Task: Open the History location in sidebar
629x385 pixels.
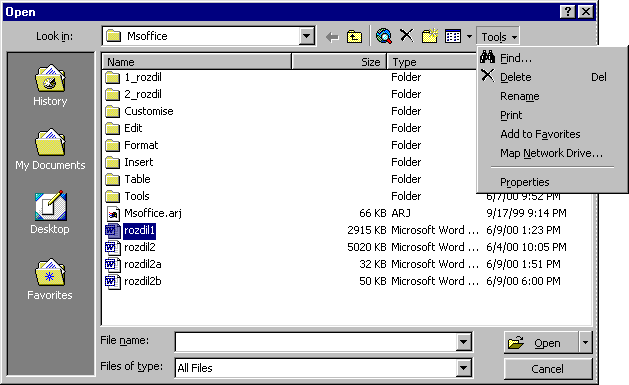Action: (x=50, y=85)
